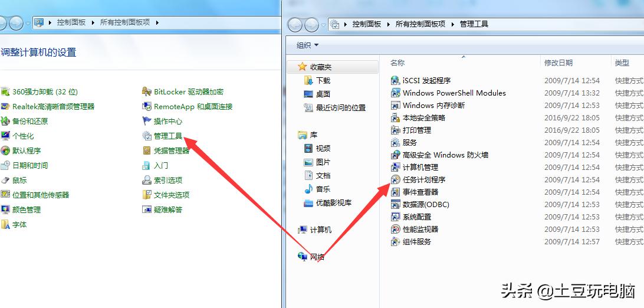644x308 pixels.
Task: Click the 服务 gears icon
Action: click(395, 143)
